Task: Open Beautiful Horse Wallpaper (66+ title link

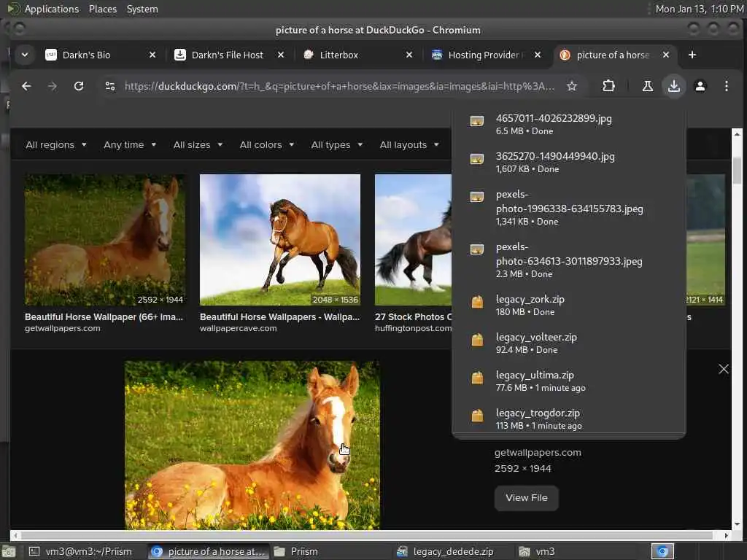Action: 104,317
